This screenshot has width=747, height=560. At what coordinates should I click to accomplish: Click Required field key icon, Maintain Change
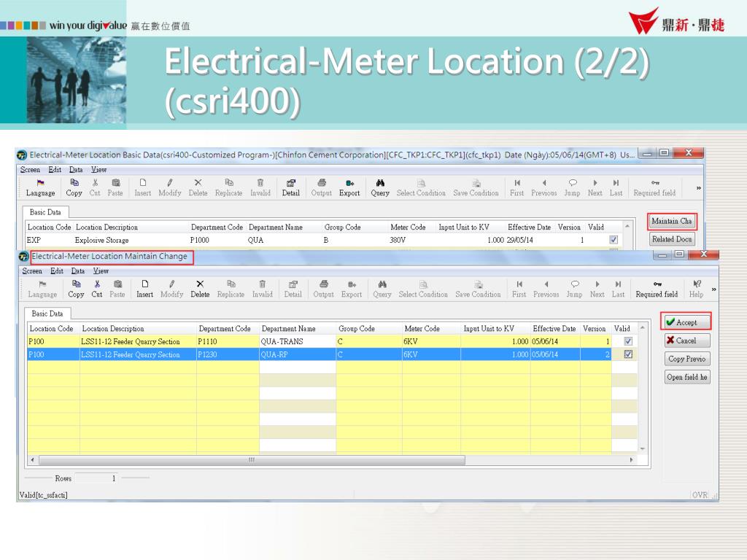(x=657, y=284)
